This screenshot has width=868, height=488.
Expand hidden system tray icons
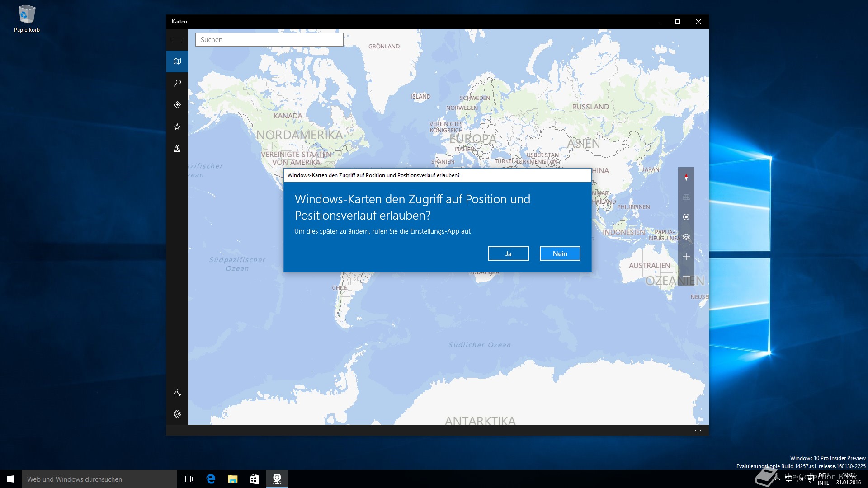tap(778, 479)
